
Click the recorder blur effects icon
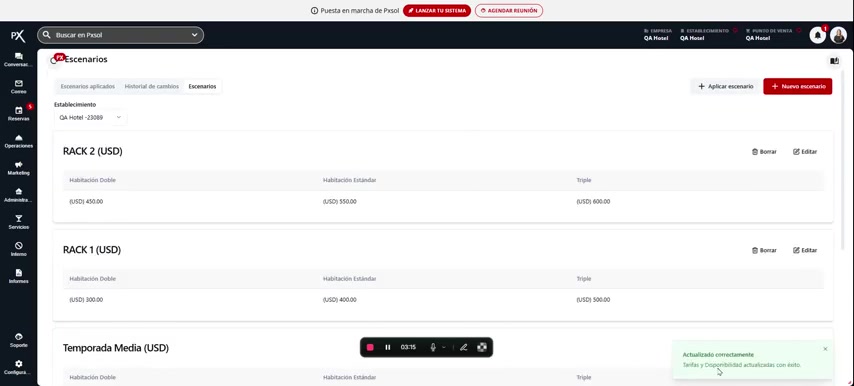[481, 347]
